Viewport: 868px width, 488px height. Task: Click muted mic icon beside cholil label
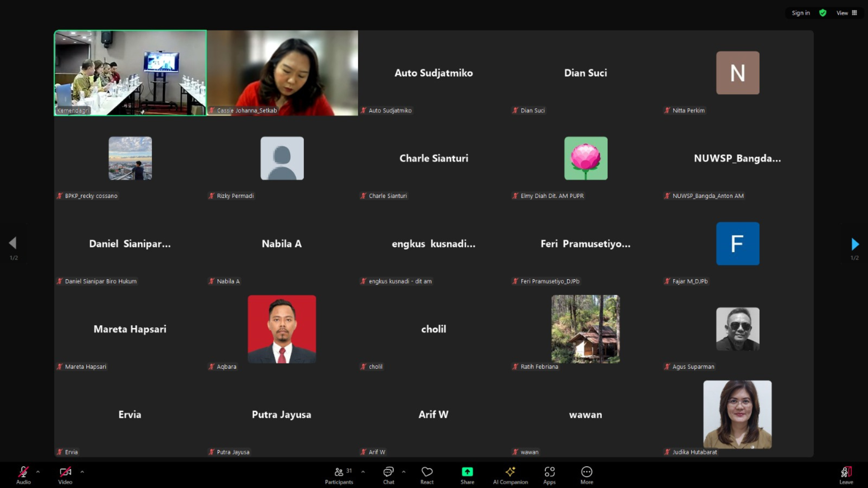click(363, 366)
